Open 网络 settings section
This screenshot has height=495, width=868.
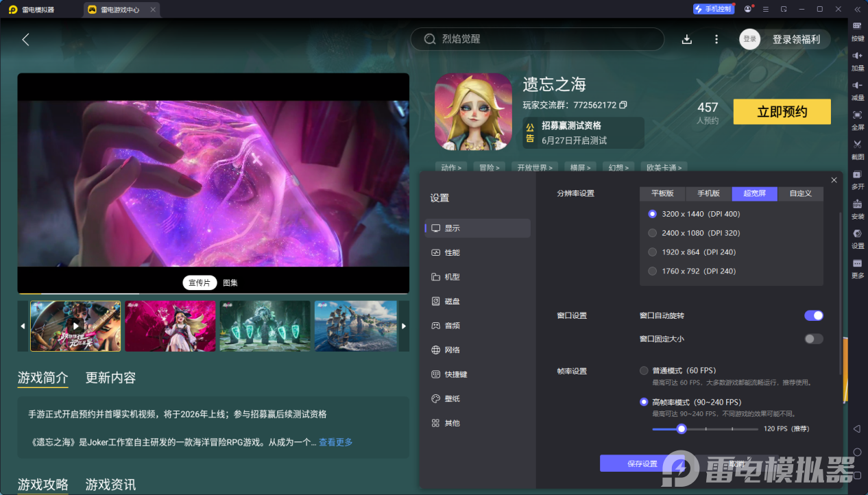pyautogui.click(x=478, y=350)
